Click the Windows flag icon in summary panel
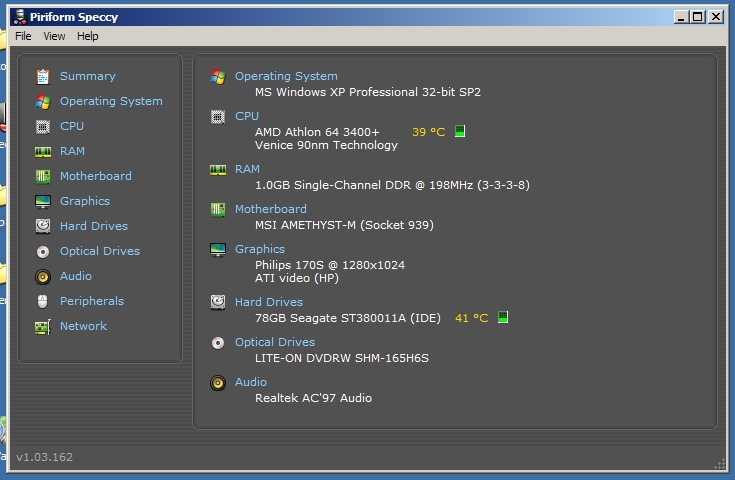The width and height of the screenshot is (735, 480). click(x=218, y=76)
